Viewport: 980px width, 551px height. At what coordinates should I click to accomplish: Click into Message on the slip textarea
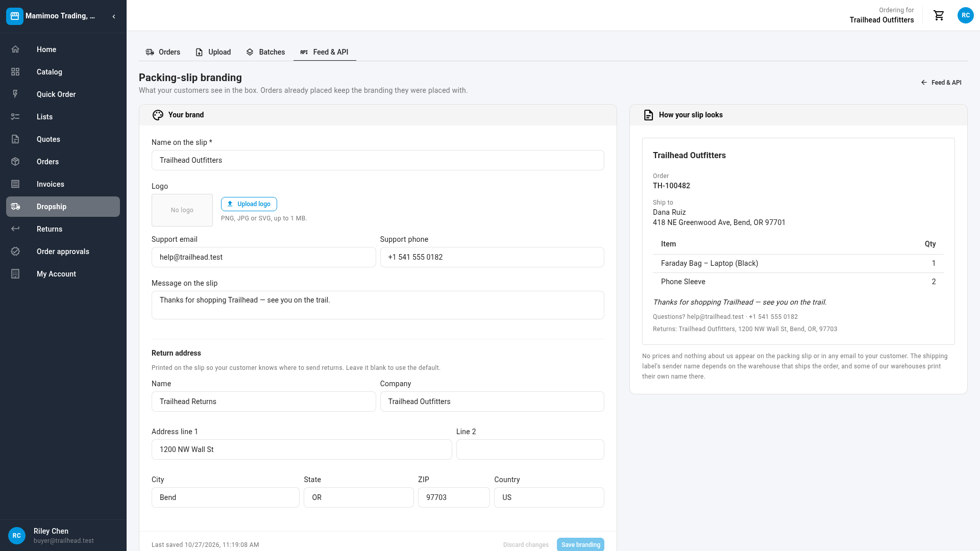tap(378, 305)
